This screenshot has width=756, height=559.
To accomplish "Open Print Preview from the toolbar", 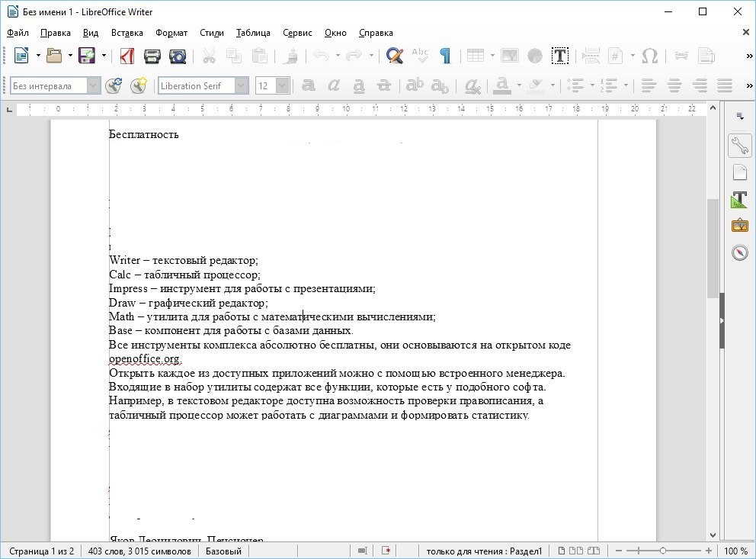I will [177, 56].
